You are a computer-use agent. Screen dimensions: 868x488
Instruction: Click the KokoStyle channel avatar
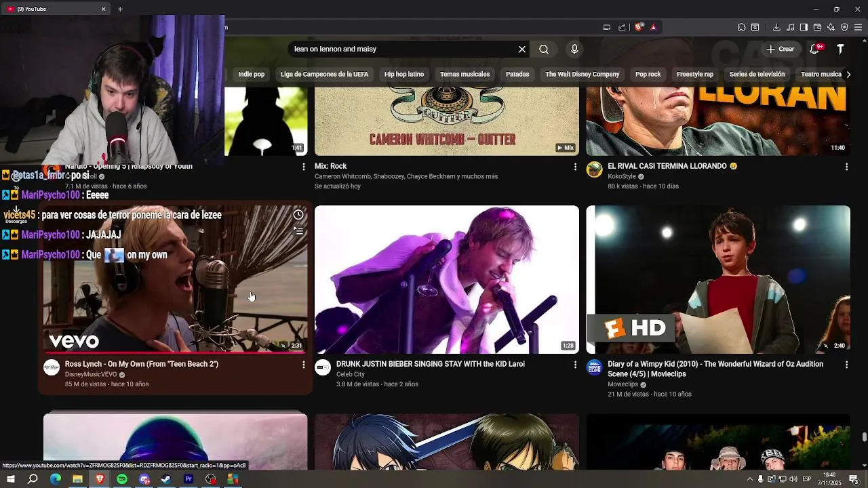point(595,169)
